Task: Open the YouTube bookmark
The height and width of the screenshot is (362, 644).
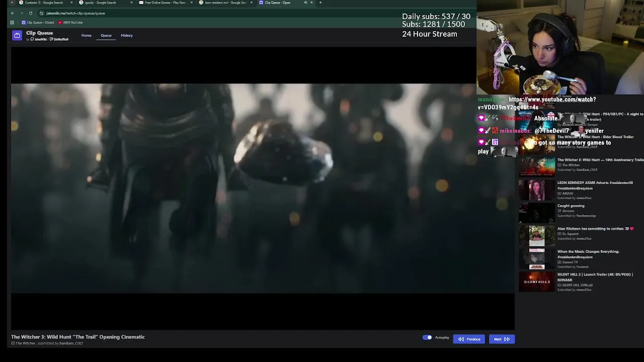Action: click(x=70, y=23)
